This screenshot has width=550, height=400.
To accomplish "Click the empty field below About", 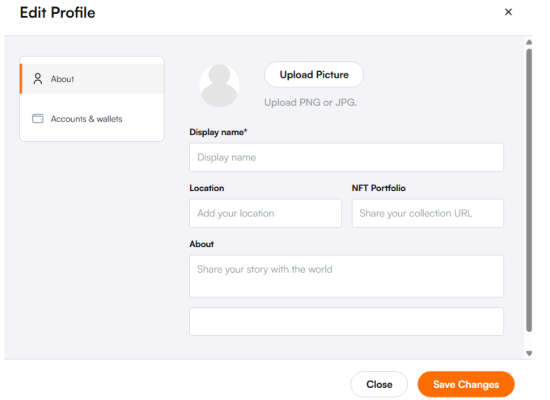I will [346, 321].
